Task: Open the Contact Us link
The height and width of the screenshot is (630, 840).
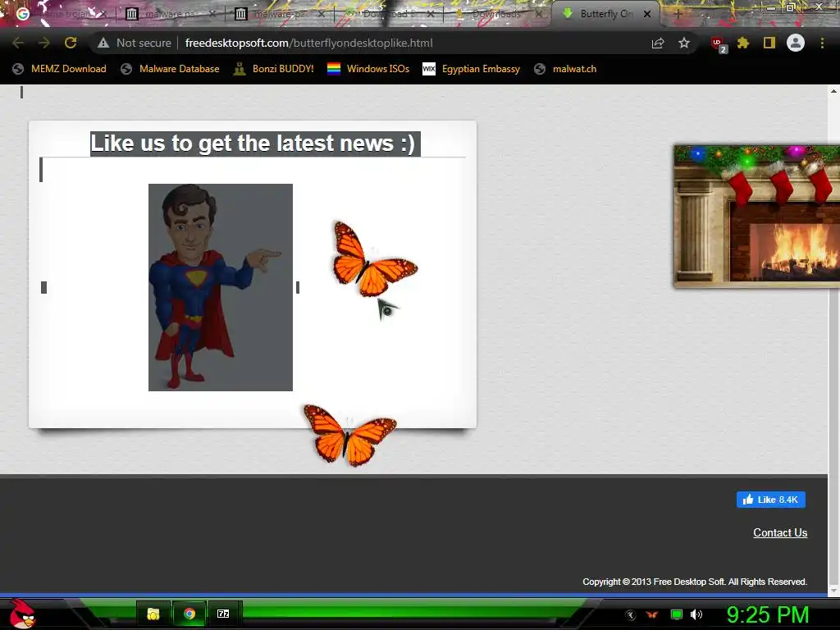Action: coord(780,532)
